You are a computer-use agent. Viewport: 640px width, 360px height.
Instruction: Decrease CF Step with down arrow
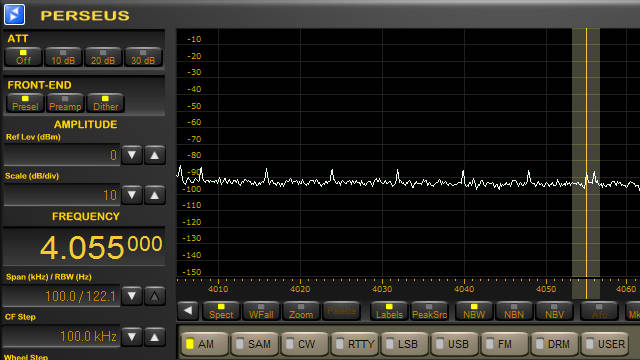131,337
